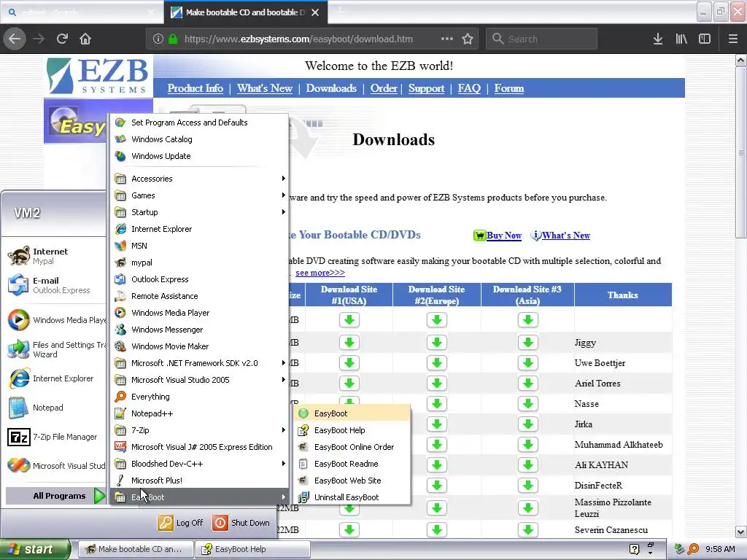Launch EasyBoot from the submenu

click(x=352, y=413)
